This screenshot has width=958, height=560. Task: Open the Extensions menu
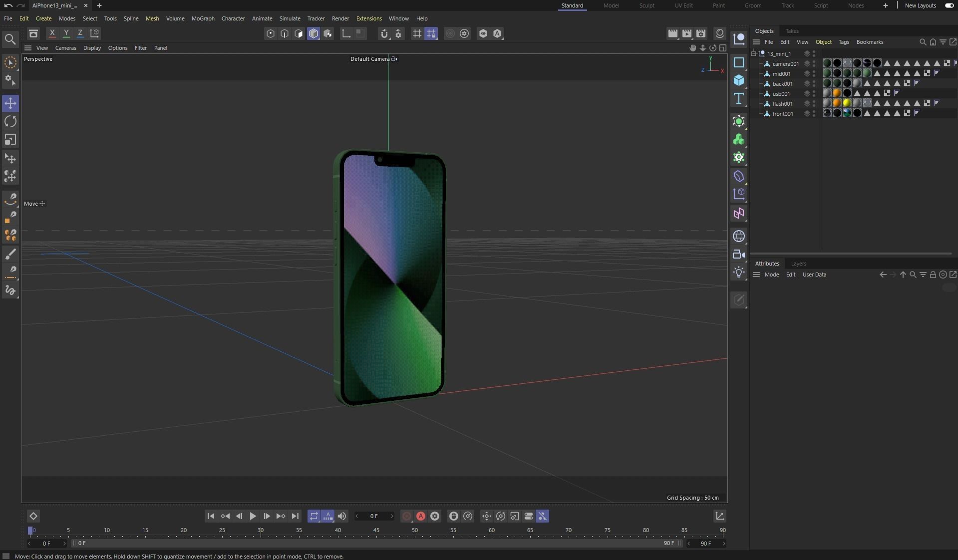(369, 18)
